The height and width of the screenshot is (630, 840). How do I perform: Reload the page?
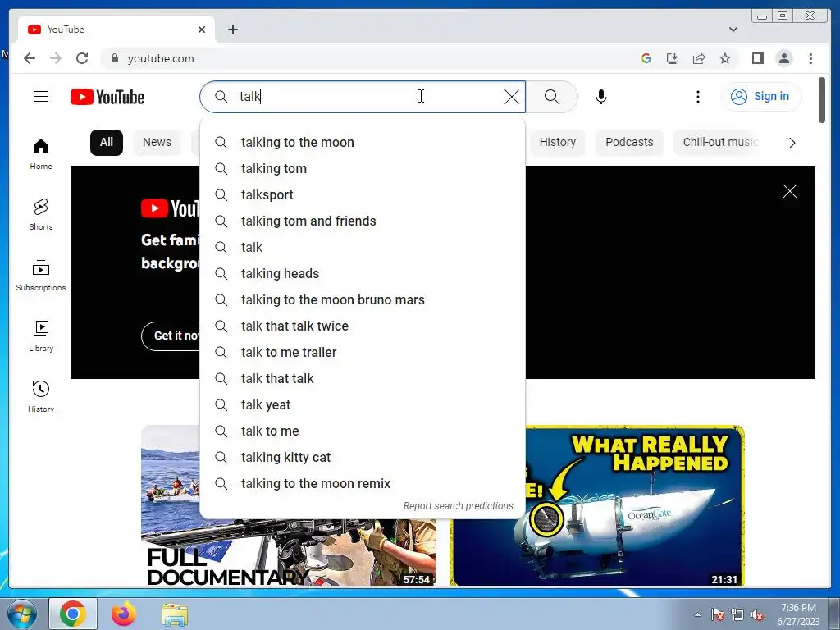coord(82,58)
